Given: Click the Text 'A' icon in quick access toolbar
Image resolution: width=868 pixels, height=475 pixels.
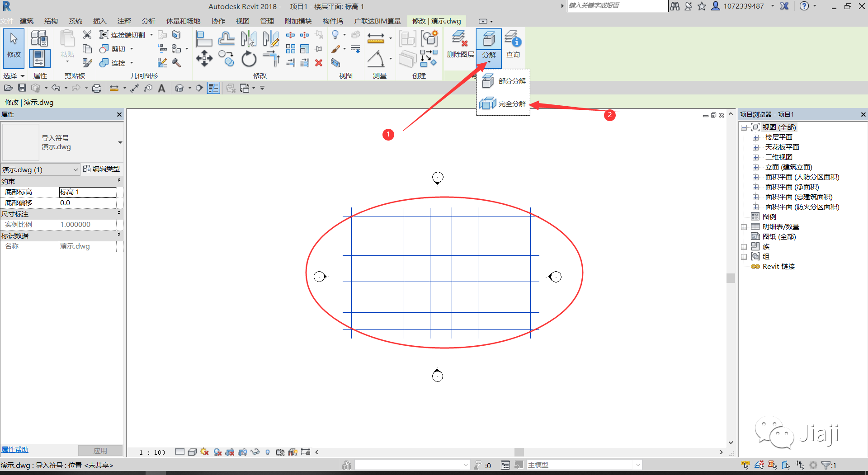Looking at the screenshot, I should click(161, 88).
